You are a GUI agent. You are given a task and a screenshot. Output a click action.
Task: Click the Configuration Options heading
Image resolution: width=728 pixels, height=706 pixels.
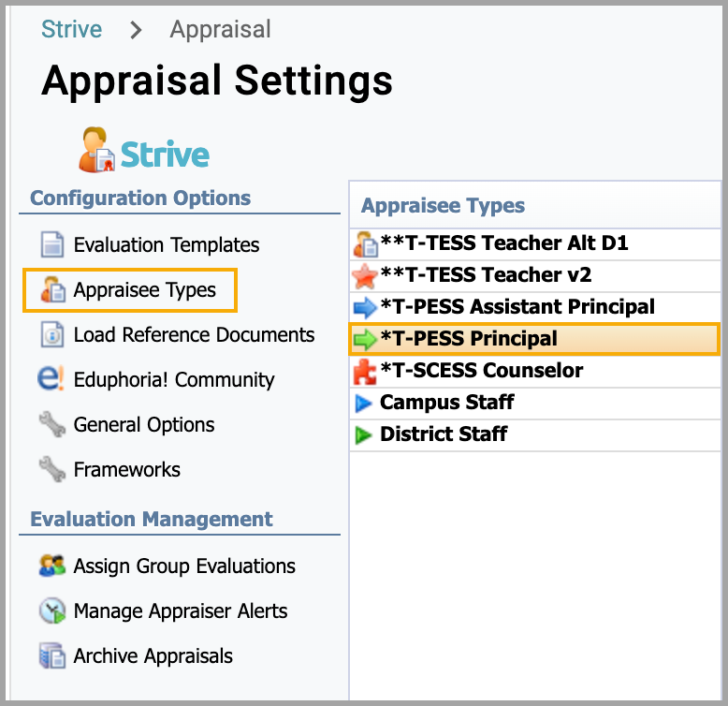pos(140,198)
